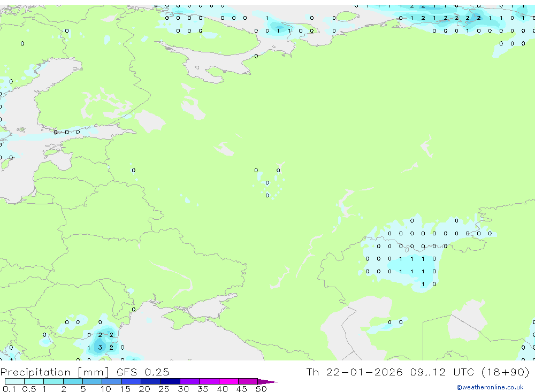Click the "Precipitation" title word
535x392 pixels.
pyautogui.click(x=35, y=372)
